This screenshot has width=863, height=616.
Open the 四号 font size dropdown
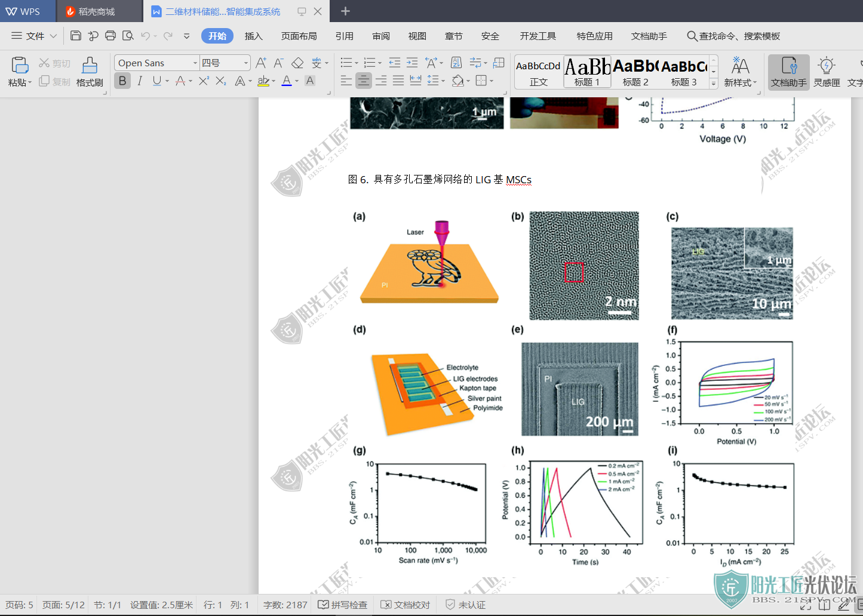point(245,63)
